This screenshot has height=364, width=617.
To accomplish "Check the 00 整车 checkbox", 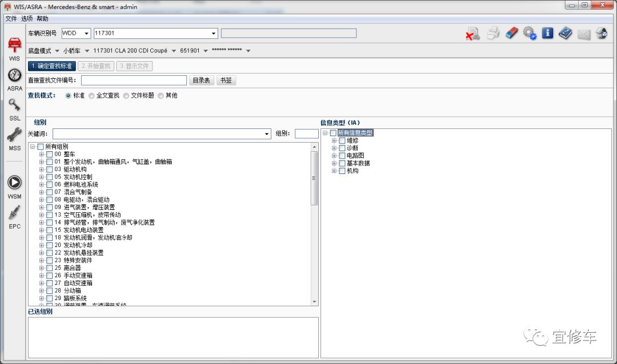I will (50, 154).
